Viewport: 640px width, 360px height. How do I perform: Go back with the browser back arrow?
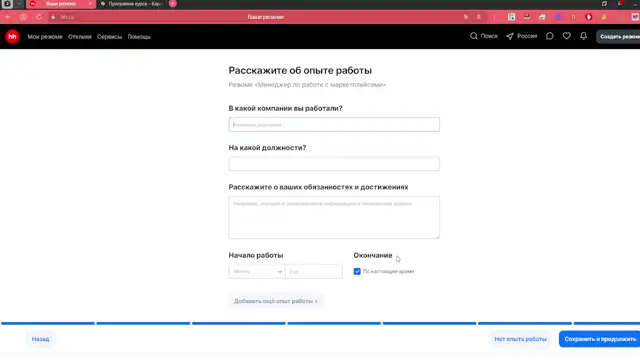coord(8,17)
